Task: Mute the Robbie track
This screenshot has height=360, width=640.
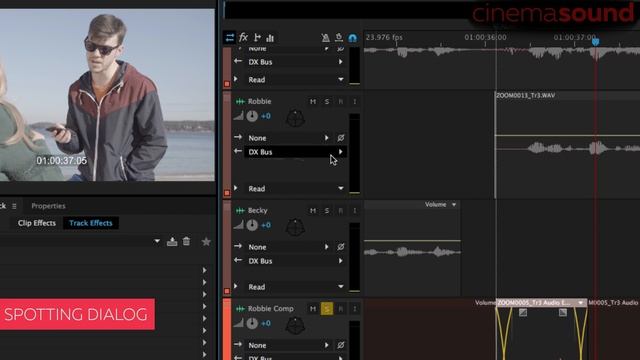Action: coord(313,101)
